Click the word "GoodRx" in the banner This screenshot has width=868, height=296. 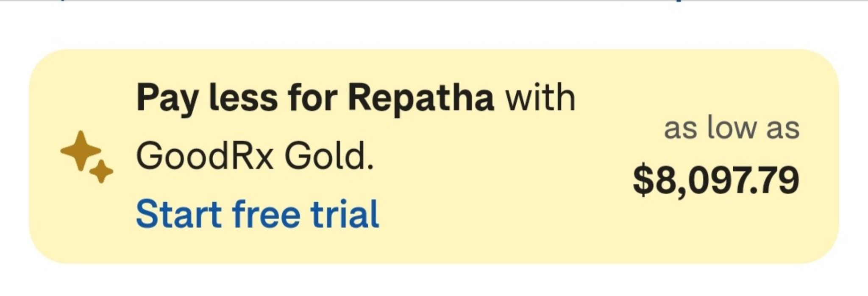pos(205,156)
